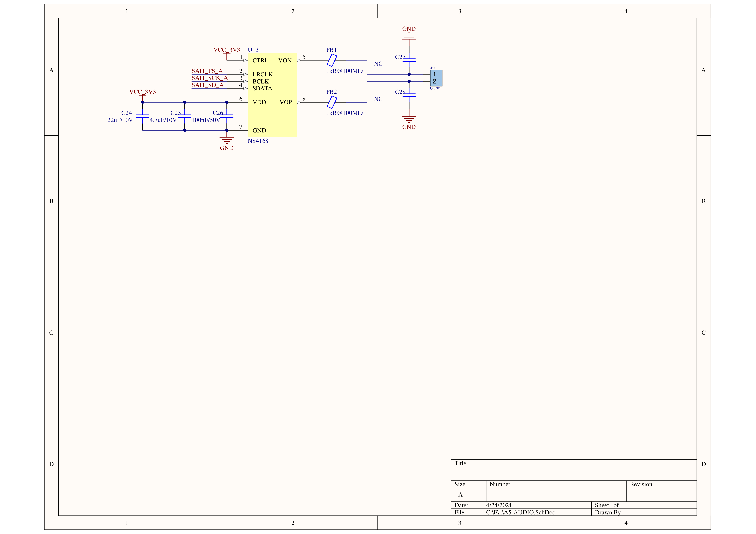Select the U13 designator label

click(253, 50)
